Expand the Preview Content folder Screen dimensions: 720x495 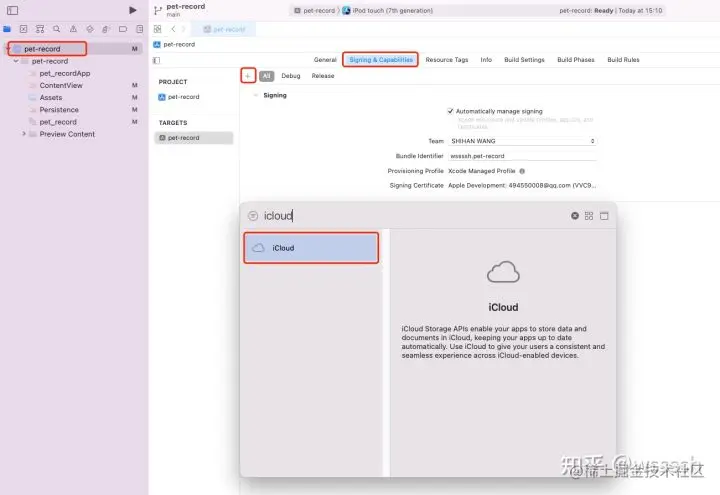(24, 134)
